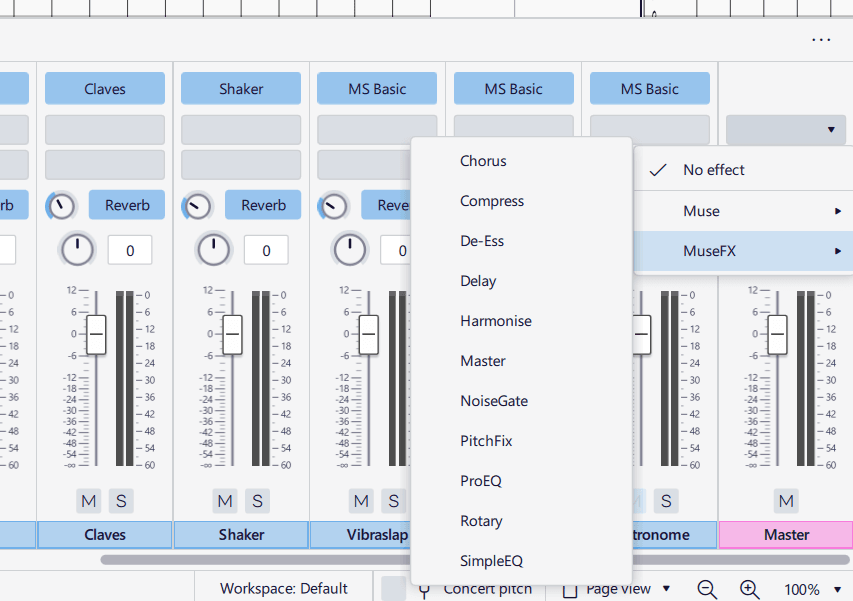
Task: Mute the Shaker channel
Action: pos(225,500)
